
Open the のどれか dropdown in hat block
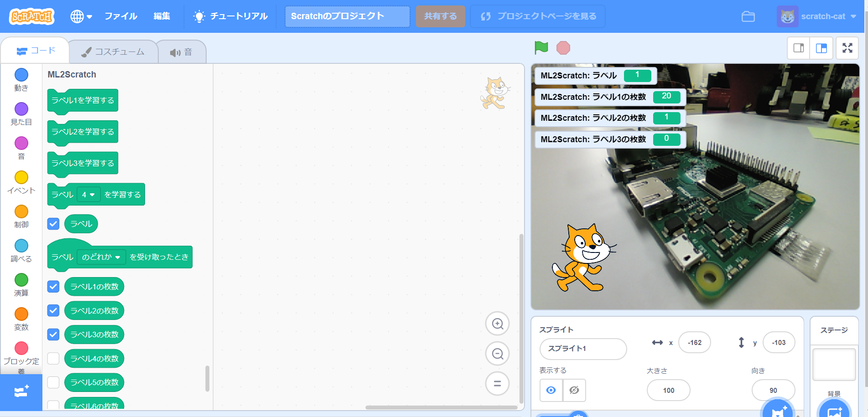coord(101,257)
